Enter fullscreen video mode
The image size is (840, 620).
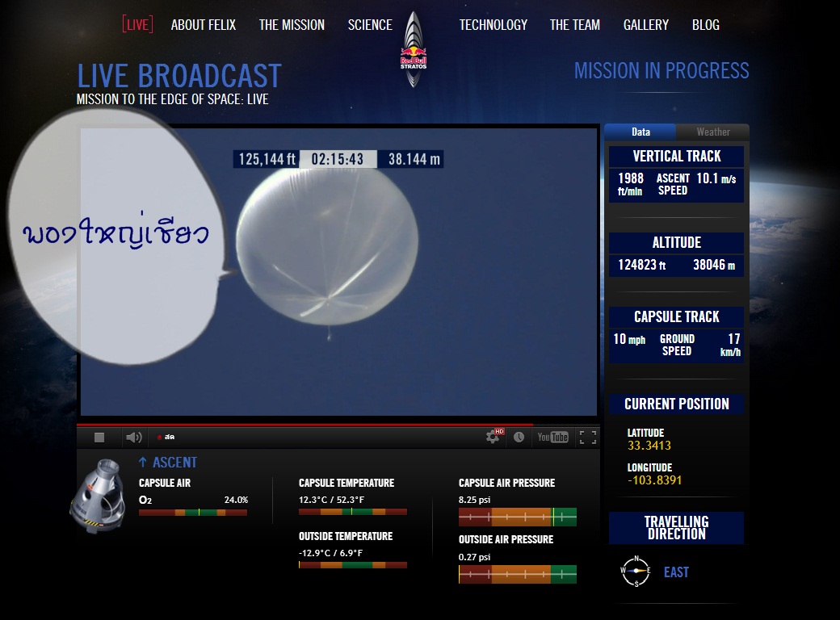[x=588, y=437]
